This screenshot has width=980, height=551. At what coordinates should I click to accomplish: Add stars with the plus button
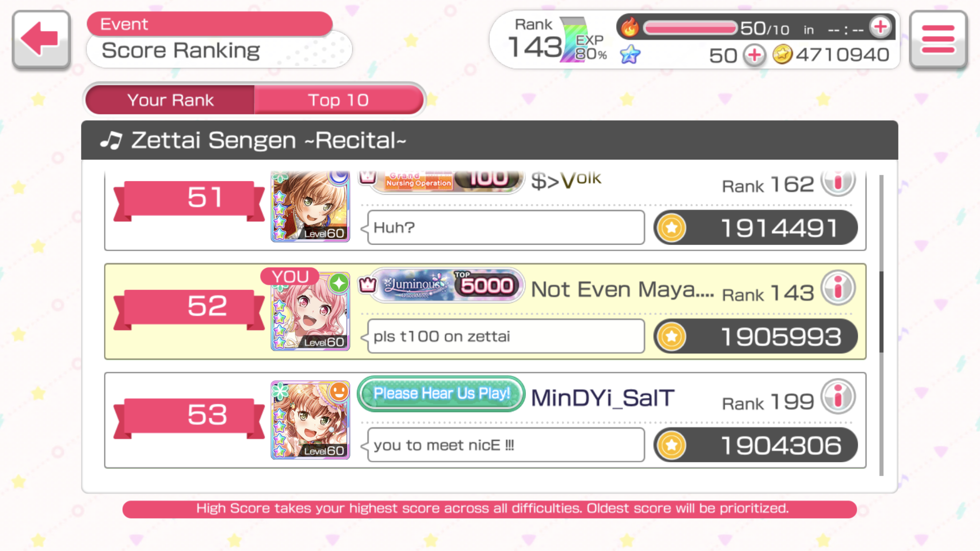click(x=755, y=56)
